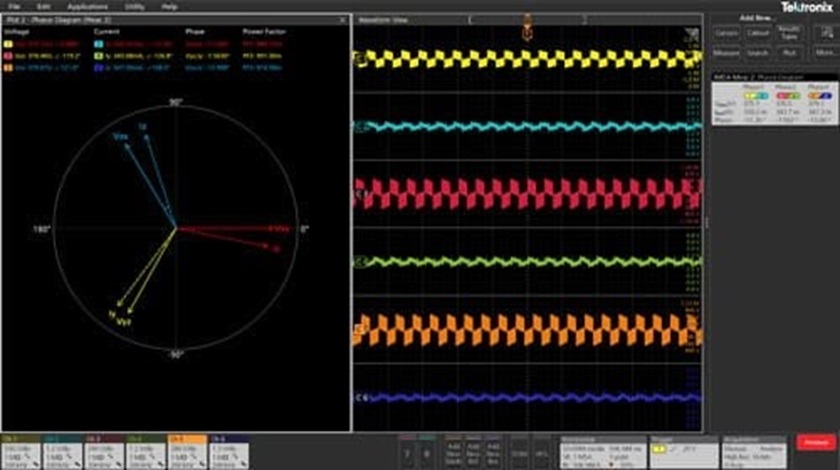Click the green channel 4 current legend swatch
The height and width of the screenshot is (470, 840).
click(x=99, y=56)
